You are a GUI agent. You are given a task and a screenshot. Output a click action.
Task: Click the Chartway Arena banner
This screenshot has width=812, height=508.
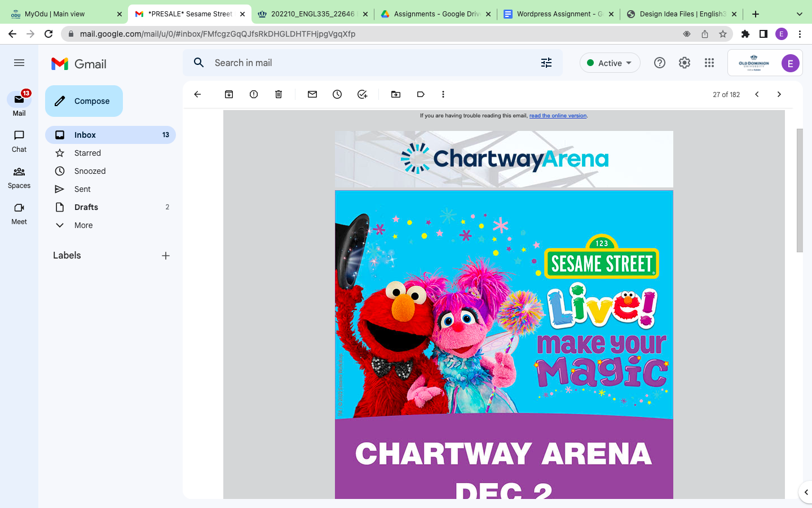tap(504, 159)
